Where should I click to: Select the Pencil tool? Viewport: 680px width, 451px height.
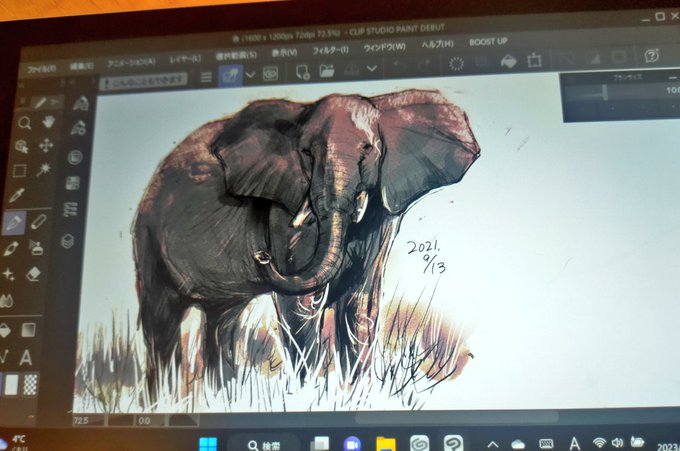39,222
